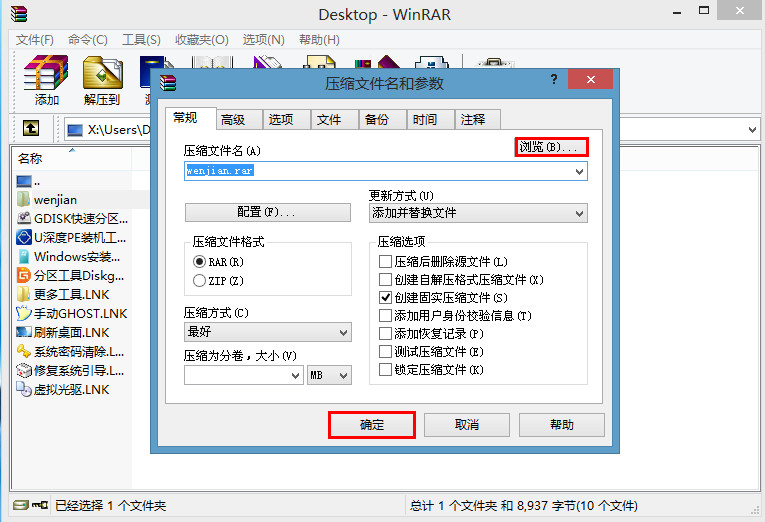This screenshot has height=522, width=765.
Task: Click the U深度PE装机工具 shortcut icon
Action: pos(24,237)
